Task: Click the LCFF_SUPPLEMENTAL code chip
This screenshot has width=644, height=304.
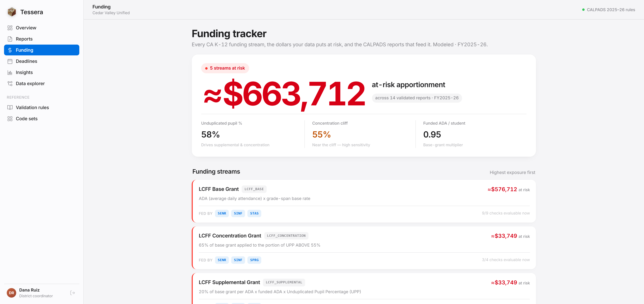Action: click(284, 282)
